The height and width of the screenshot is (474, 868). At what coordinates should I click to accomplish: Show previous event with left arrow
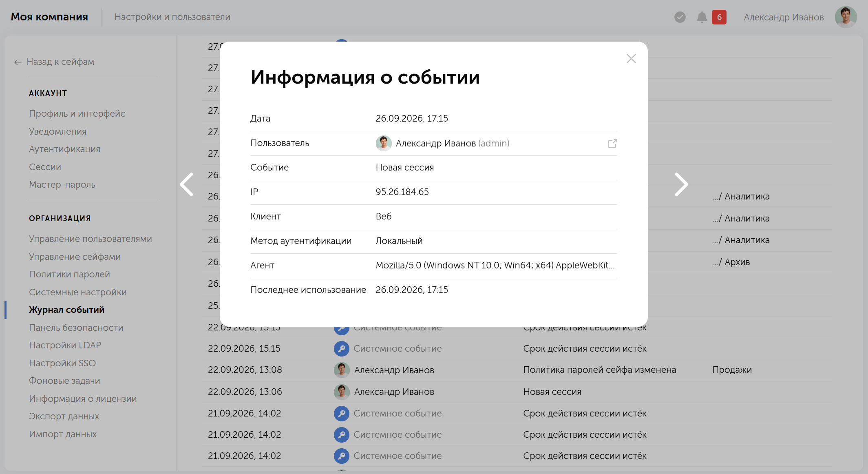187,184
